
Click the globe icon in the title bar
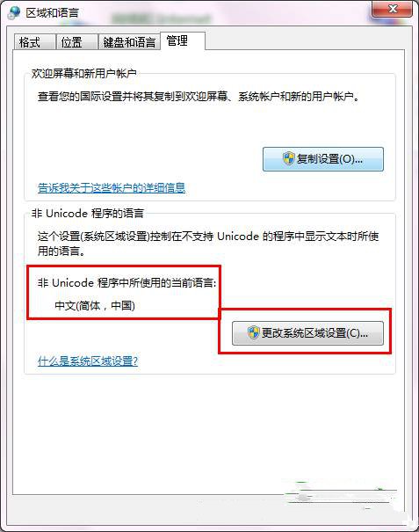tap(14, 12)
